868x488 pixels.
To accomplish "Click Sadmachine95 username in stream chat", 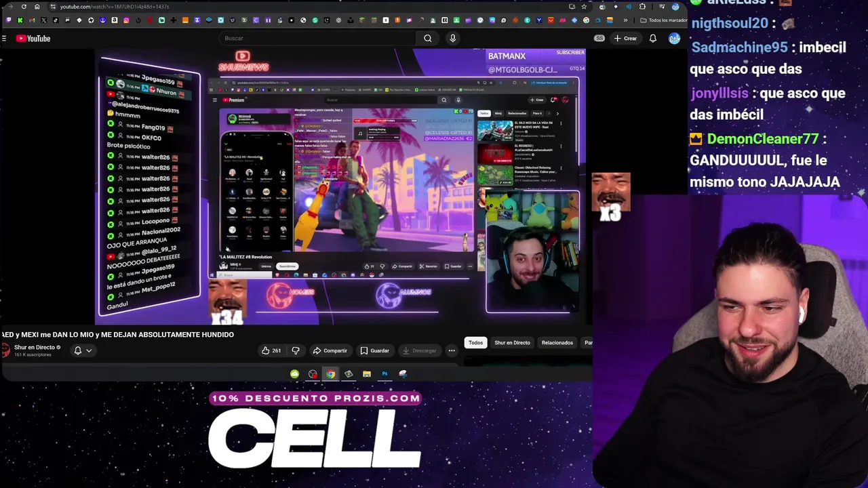I will [739, 47].
